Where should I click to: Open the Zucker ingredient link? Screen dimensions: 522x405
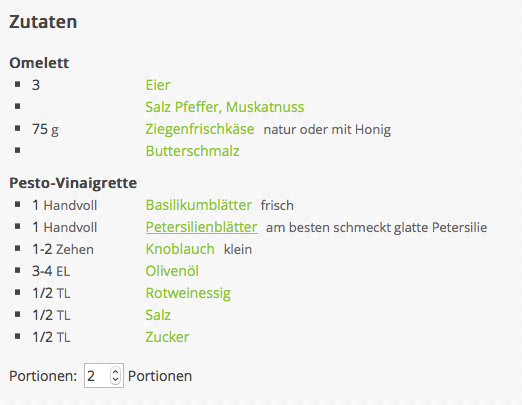[167, 337]
